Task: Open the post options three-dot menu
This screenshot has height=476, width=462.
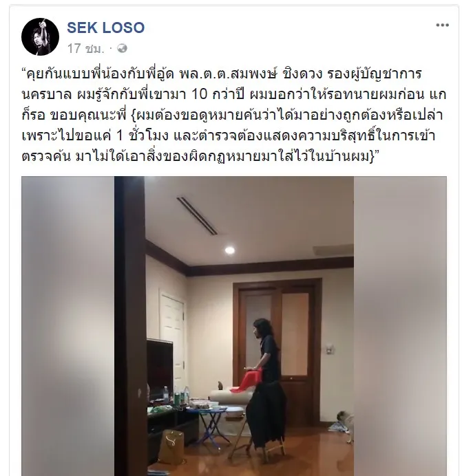Action: pos(442,25)
